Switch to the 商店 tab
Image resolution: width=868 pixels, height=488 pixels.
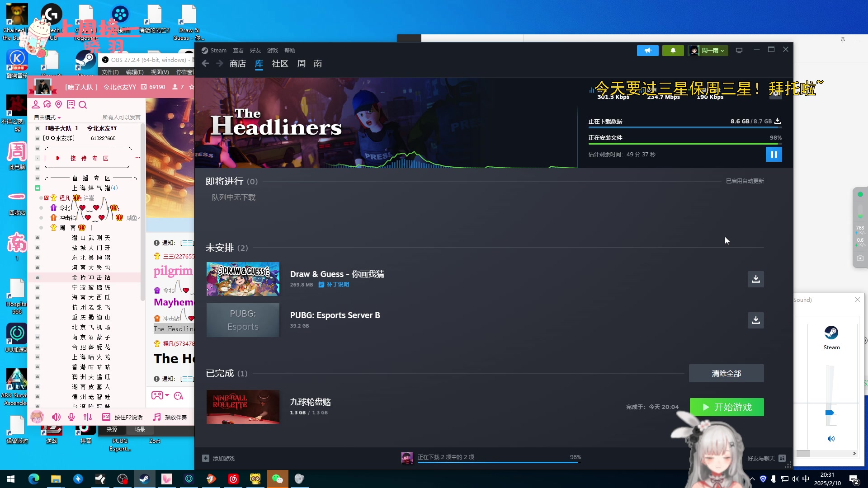pos(238,64)
